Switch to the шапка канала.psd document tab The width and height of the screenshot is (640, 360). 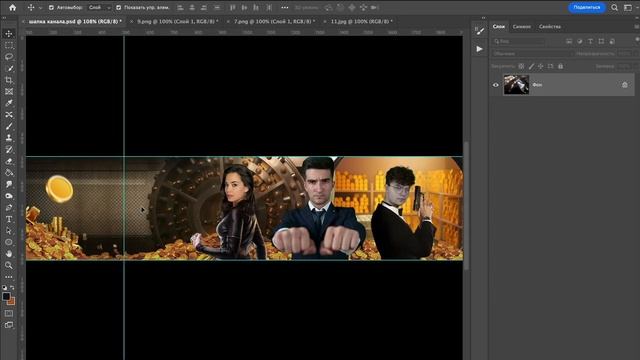tap(75, 21)
